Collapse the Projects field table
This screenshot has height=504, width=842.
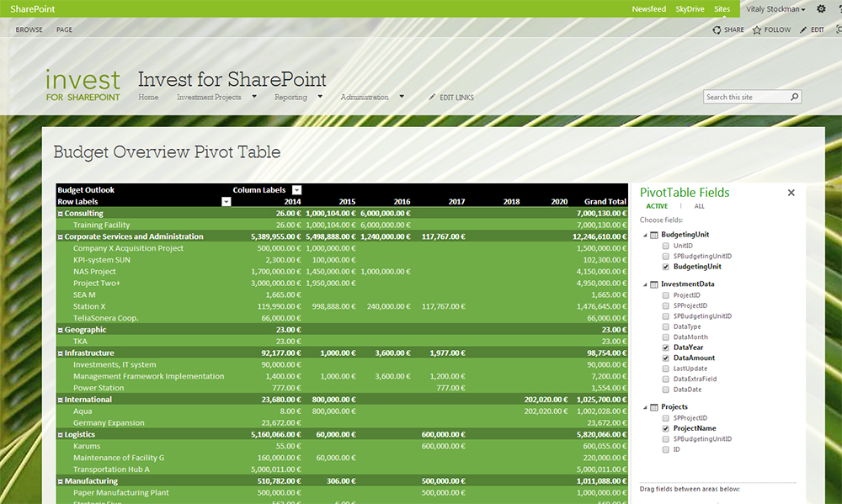click(645, 407)
